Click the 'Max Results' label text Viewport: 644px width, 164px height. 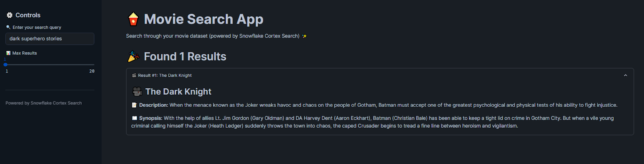(x=25, y=53)
